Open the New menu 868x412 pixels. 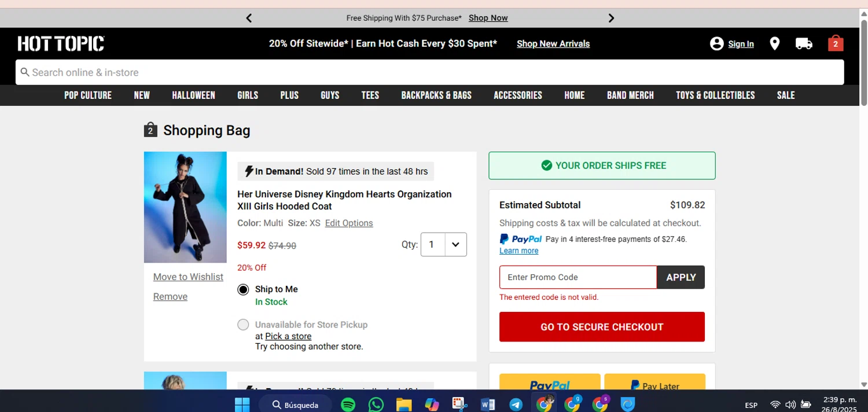142,95
